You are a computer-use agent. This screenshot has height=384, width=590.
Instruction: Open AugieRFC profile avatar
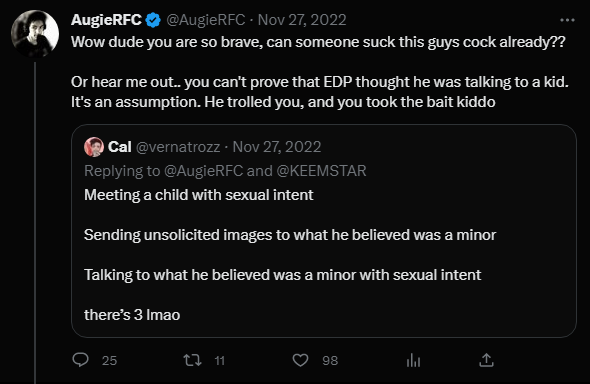(35, 34)
